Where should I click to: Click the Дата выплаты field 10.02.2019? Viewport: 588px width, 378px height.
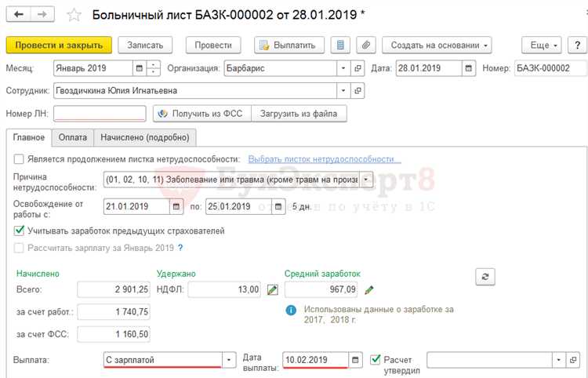click(316, 361)
